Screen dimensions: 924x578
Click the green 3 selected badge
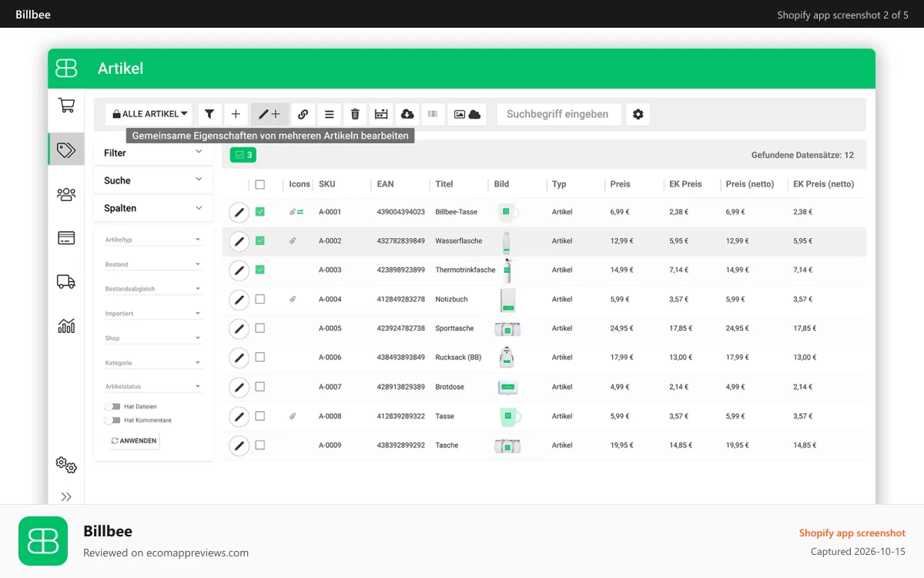coord(243,155)
